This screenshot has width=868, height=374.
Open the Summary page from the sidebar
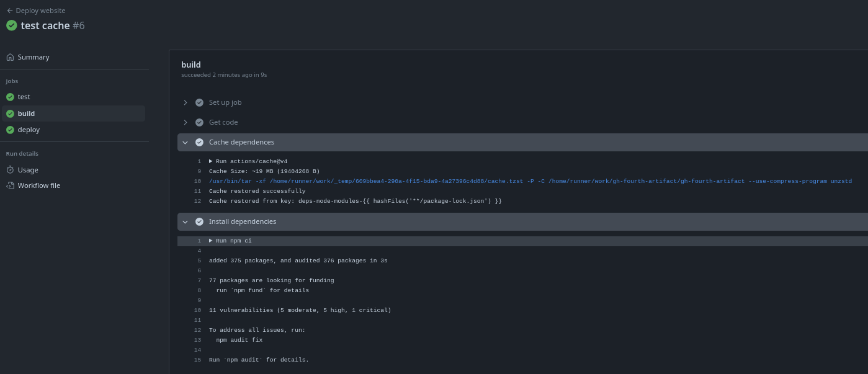34,57
